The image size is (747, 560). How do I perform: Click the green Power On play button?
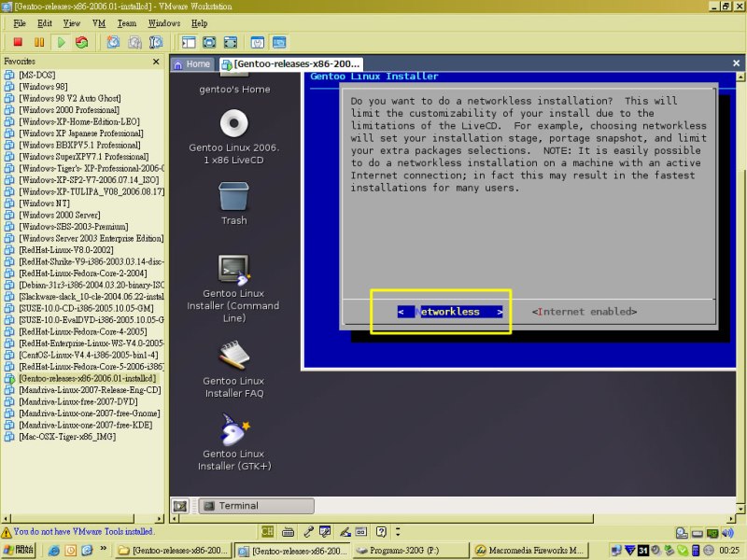(61, 42)
